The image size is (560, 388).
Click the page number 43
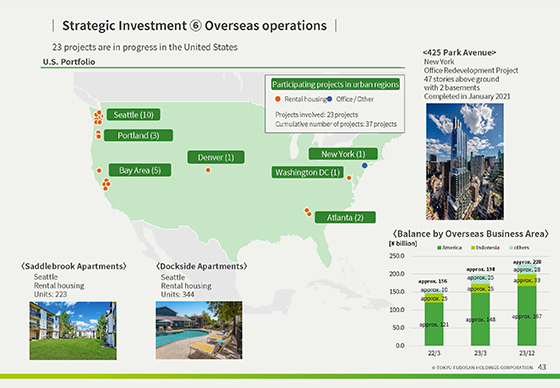click(542, 367)
